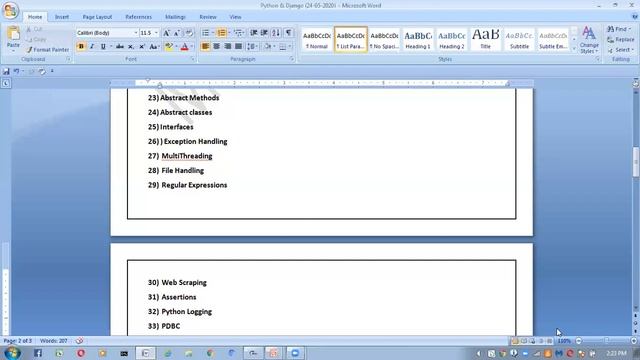Open the Mailings ribbon tab
Image resolution: width=640 pixels, height=360 pixels.
tap(175, 17)
